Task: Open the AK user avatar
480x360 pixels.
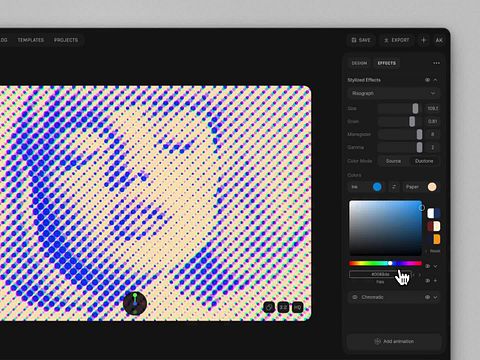Action: pos(439,40)
